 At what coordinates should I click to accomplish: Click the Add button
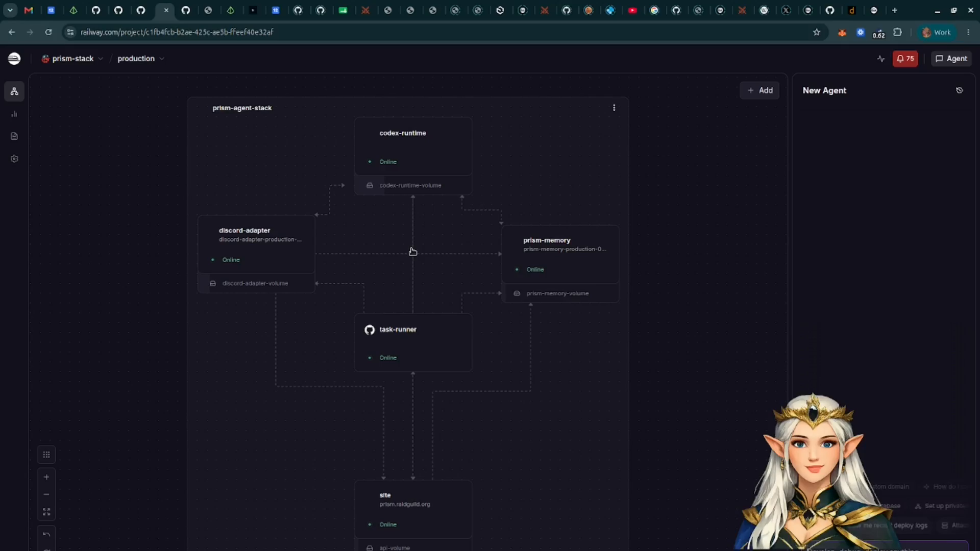pyautogui.click(x=759, y=90)
